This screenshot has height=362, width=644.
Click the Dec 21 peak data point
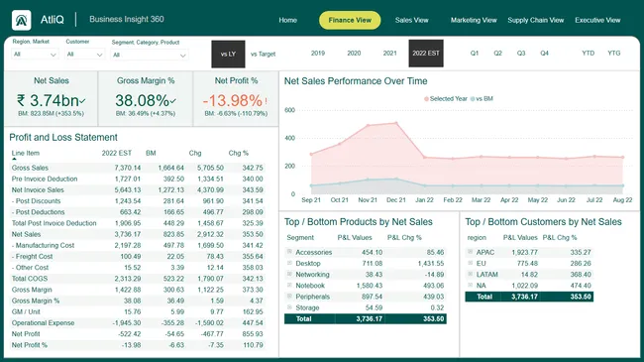[x=396, y=123]
